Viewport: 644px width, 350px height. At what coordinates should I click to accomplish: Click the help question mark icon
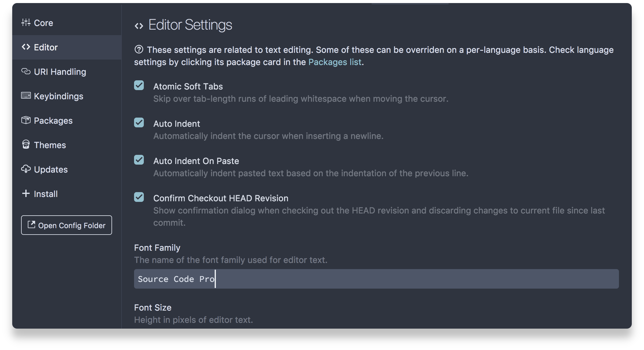tap(139, 49)
